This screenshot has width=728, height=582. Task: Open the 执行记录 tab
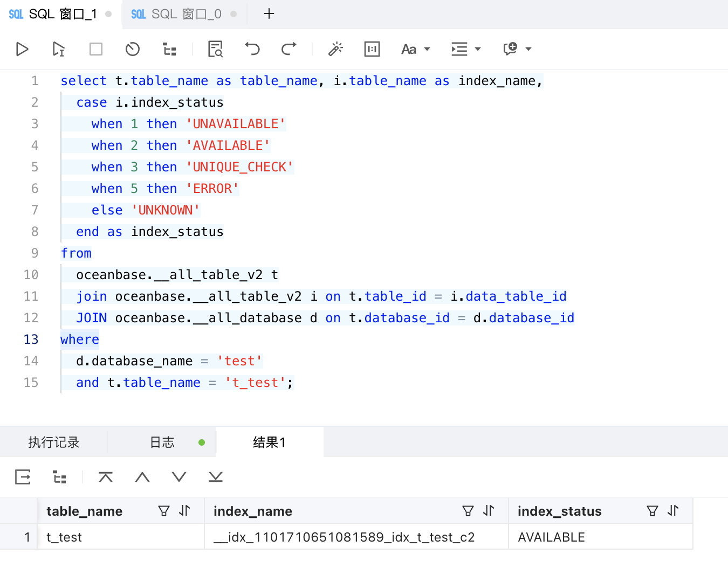[54, 442]
